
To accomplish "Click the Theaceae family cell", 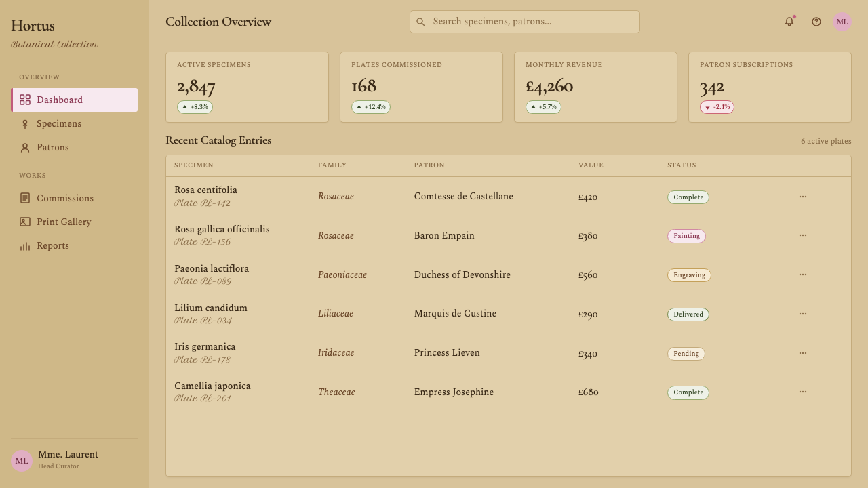I will pos(336,392).
